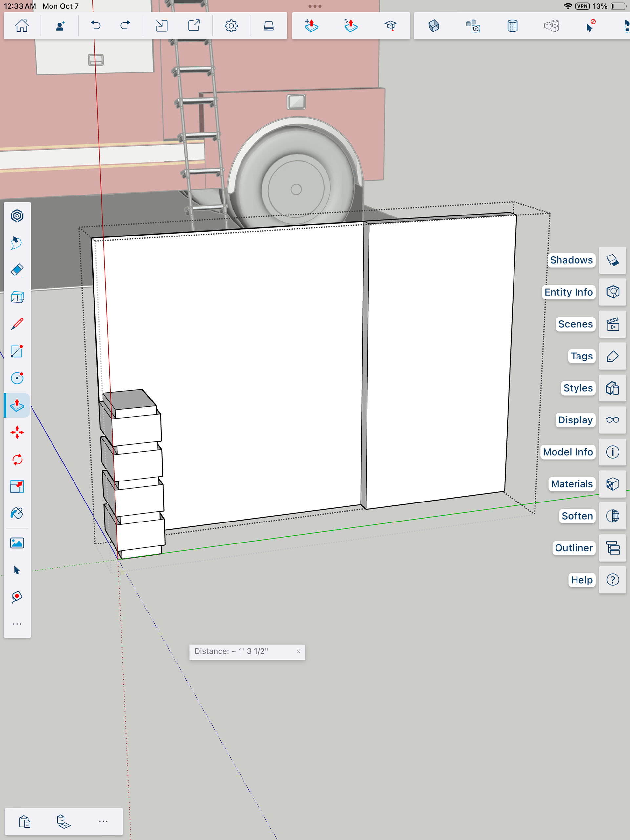Open the three-dot multitasking menu at top
Viewport: 630px width, 840px height.
click(x=315, y=6)
